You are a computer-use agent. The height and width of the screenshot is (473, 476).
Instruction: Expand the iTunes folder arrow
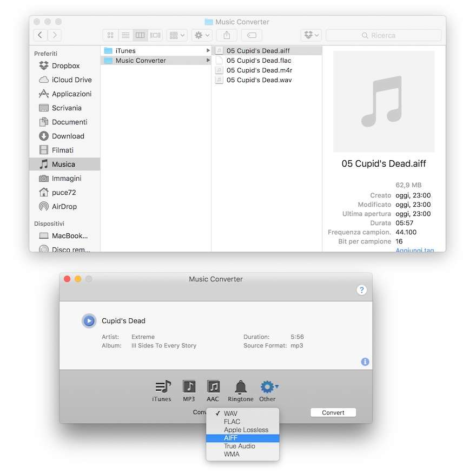point(208,51)
